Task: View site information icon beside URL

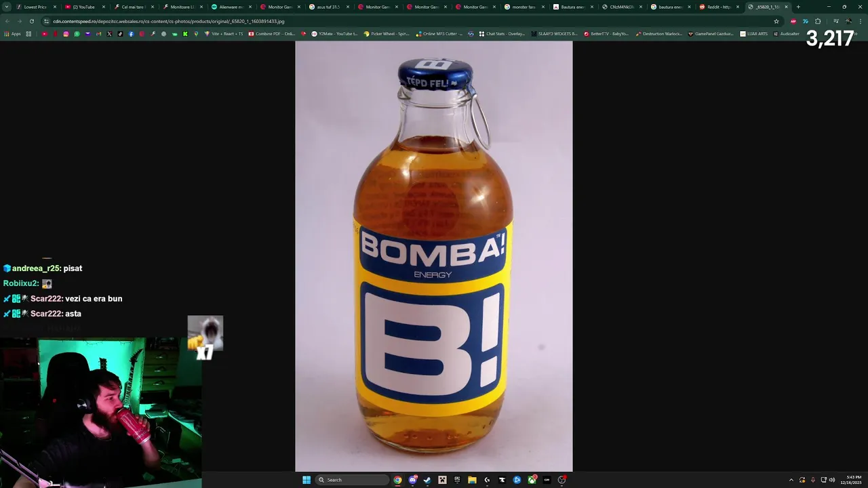Action: [46, 21]
